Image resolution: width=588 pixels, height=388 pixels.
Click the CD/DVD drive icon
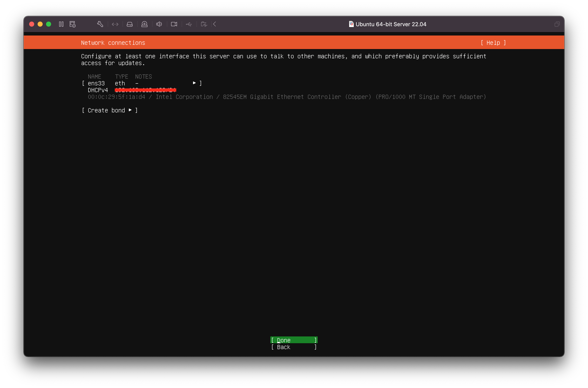pos(144,24)
